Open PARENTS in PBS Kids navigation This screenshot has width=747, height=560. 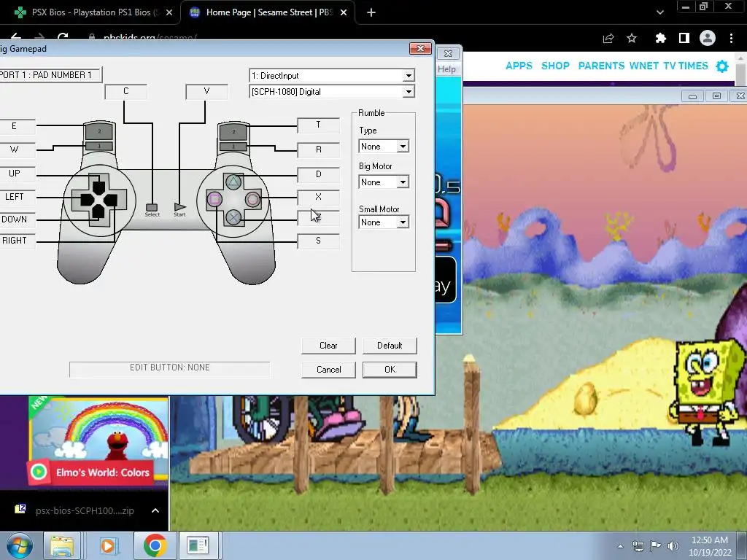601,66
